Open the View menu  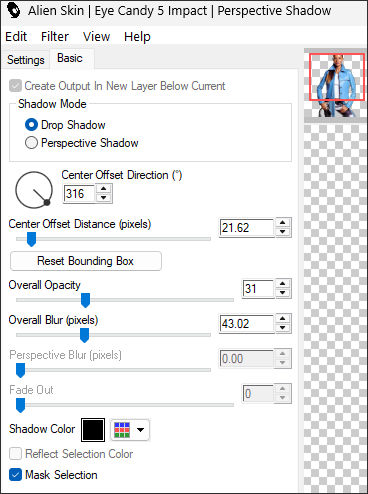96,36
